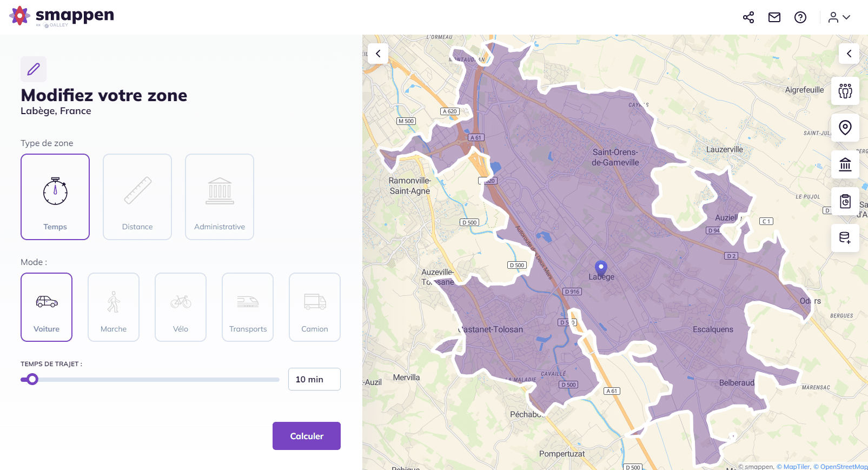
Task: Choose Distance zone type
Action: pos(137,197)
